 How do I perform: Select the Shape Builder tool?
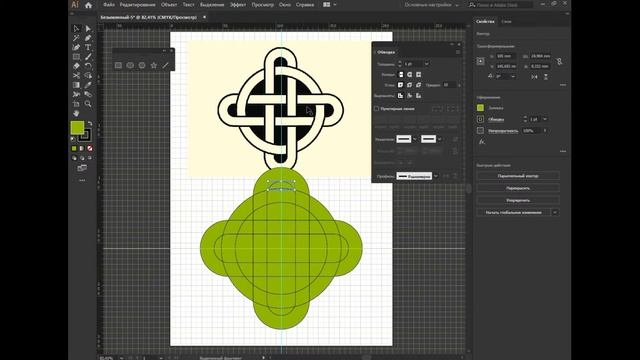pyautogui.click(x=88, y=76)
